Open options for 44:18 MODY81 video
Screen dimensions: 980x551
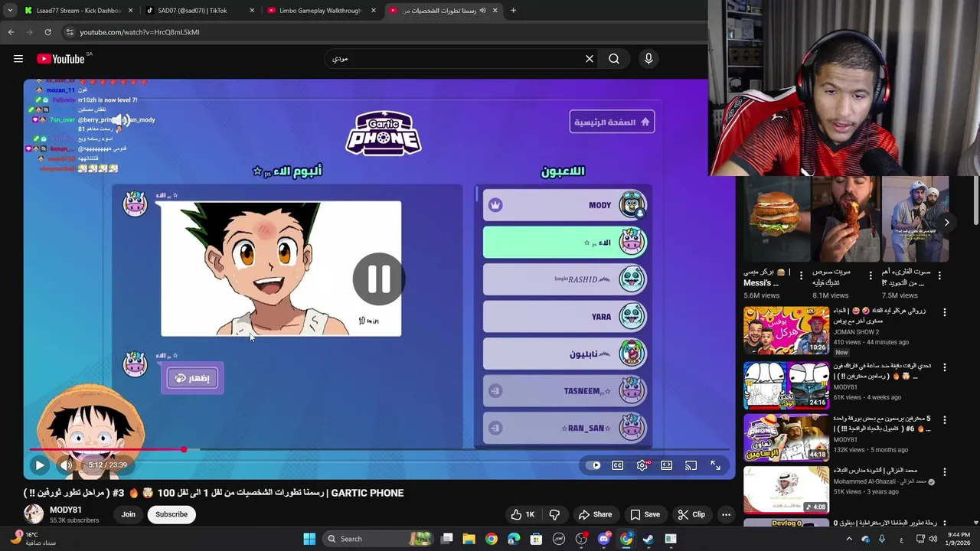(944, 420)
